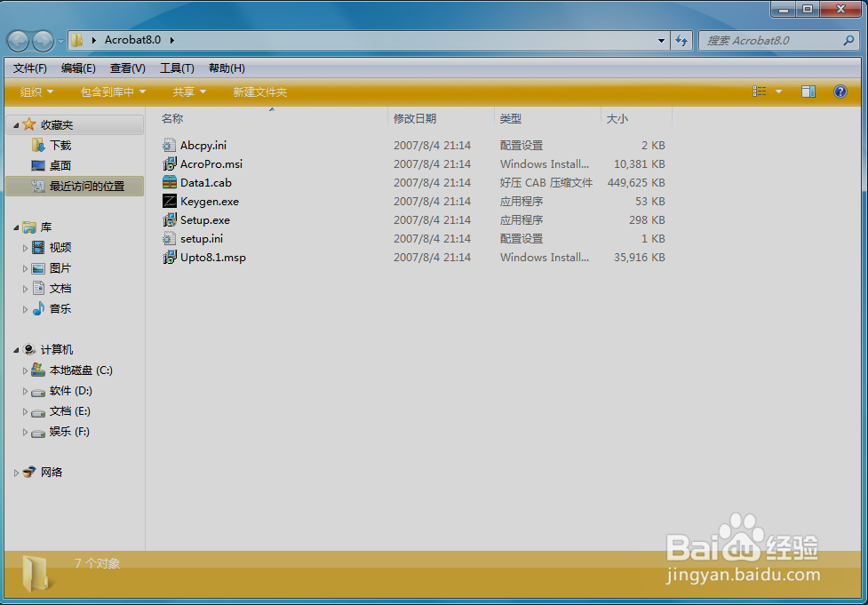Click the Upto8.1.msp file name

click(x=212, y=258)
